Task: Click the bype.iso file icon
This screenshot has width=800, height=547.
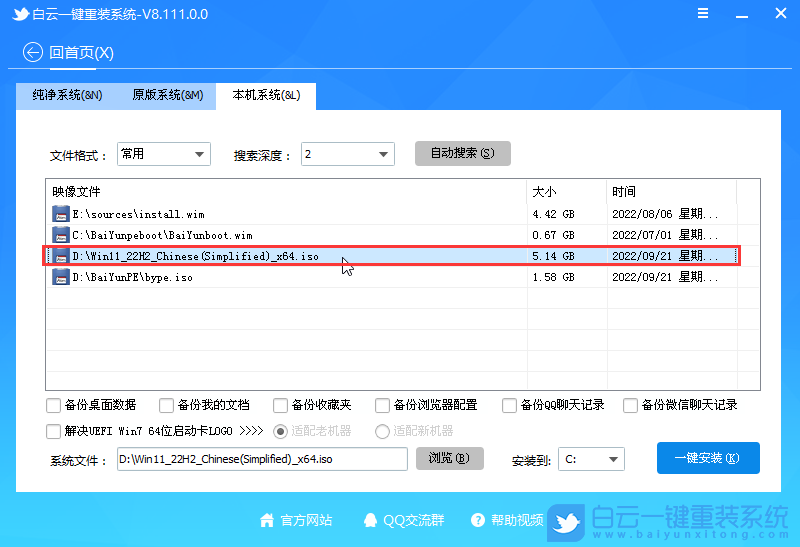Action: (61, 277)
